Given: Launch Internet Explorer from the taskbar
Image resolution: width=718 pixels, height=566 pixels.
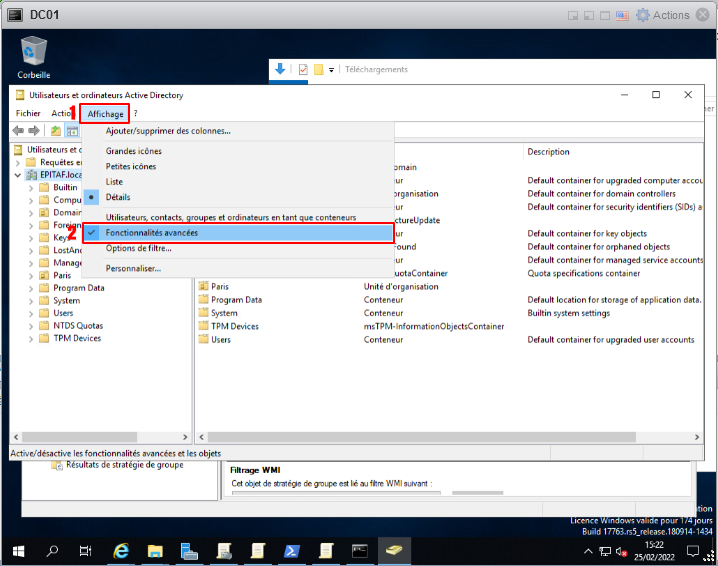Looking at the screenshot, I should pos(122,550).
